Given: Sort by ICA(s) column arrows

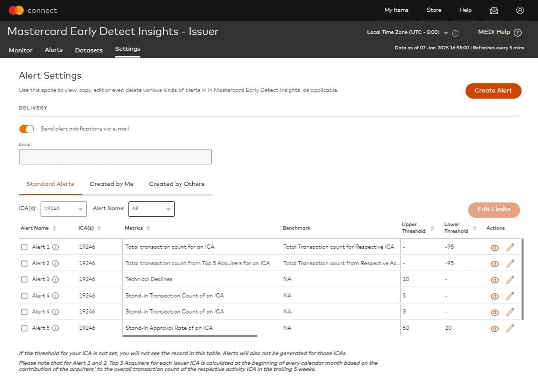Looking at the screenshot, I should pyautogui.click(x=99, y=228).
